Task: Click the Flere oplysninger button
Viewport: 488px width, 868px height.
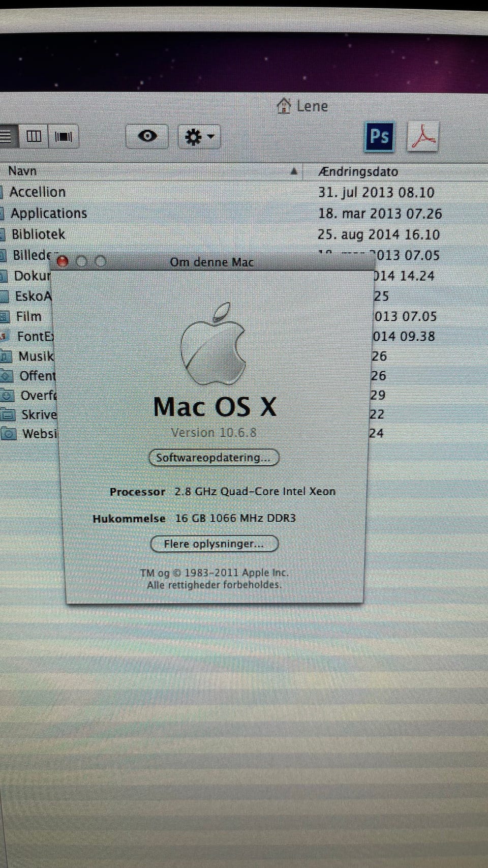Action: pos(214,544)
